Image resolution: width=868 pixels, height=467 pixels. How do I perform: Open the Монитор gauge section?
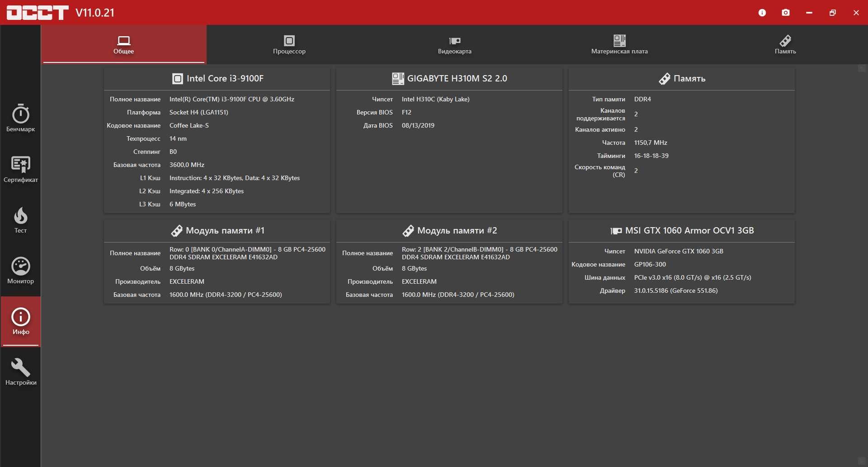click(x=20, y=271)
